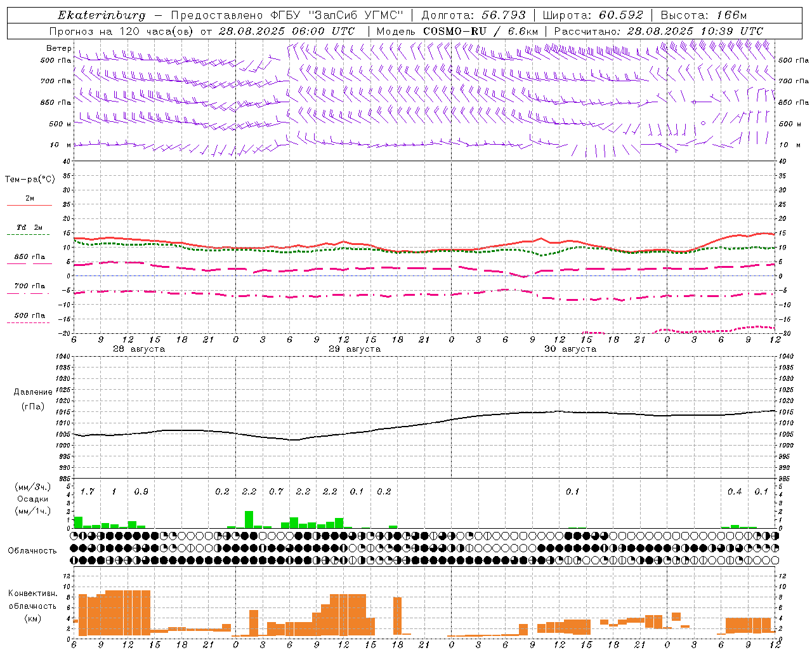The height and width of the screenshot is (650, 812).
Task: Click the "Долгота: 56.793" header value
Action: point(473,15)
